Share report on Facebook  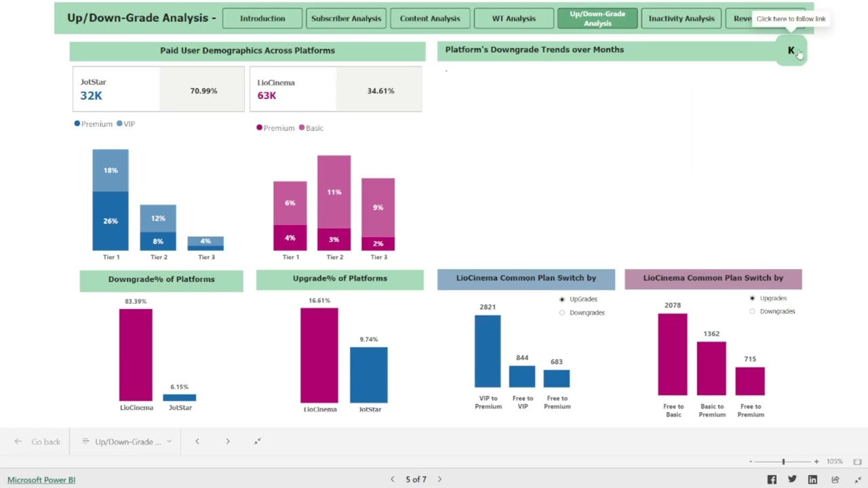772,479
